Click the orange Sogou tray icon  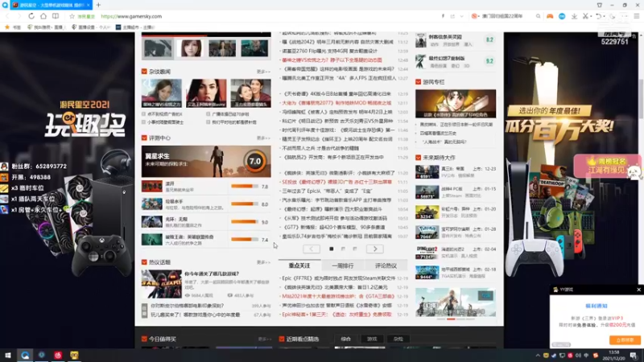tap(596, 356)
